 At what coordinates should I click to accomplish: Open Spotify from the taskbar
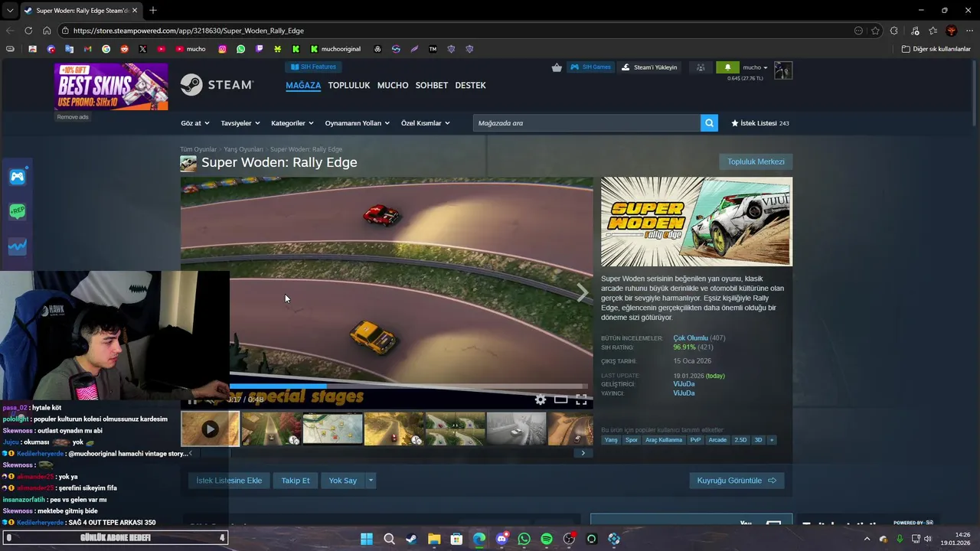[x=546, y=539]
